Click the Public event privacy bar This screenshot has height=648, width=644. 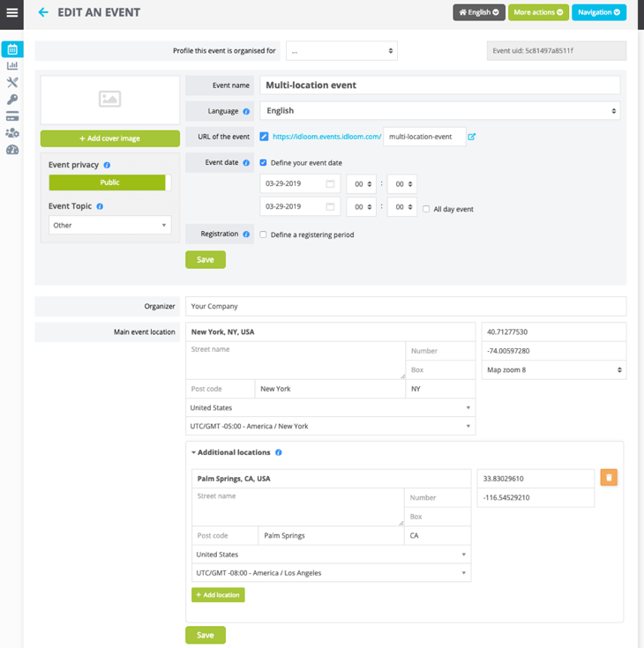coord(108,182)
